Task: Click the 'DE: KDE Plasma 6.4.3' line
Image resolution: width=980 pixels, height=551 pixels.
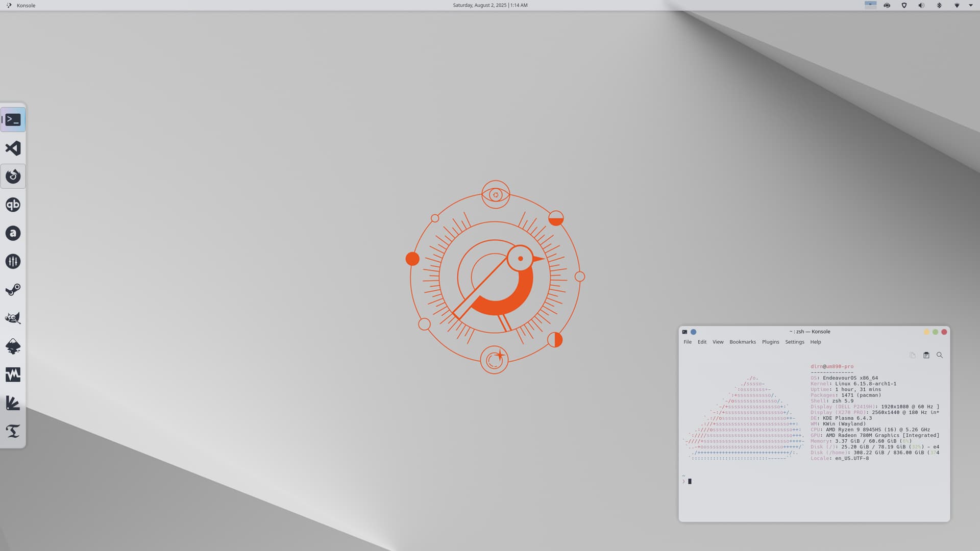Action: [841, 418]
